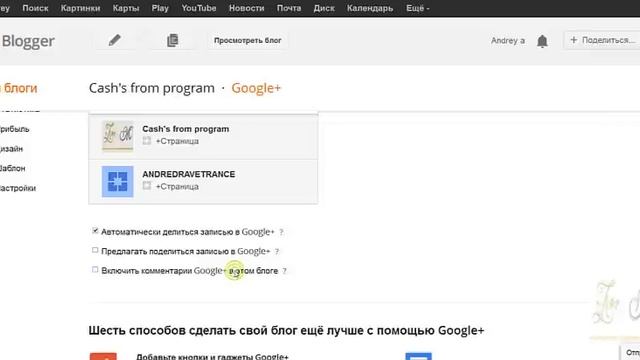This screenshot has height=360, width=640.
Task: Click the Добавьте кнопки и гаджеты Google+ text
Action: (x=212, y=357)
